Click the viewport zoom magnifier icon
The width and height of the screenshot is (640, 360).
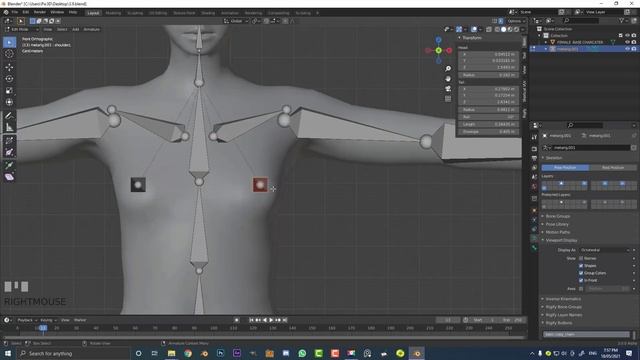coord(448,69)
